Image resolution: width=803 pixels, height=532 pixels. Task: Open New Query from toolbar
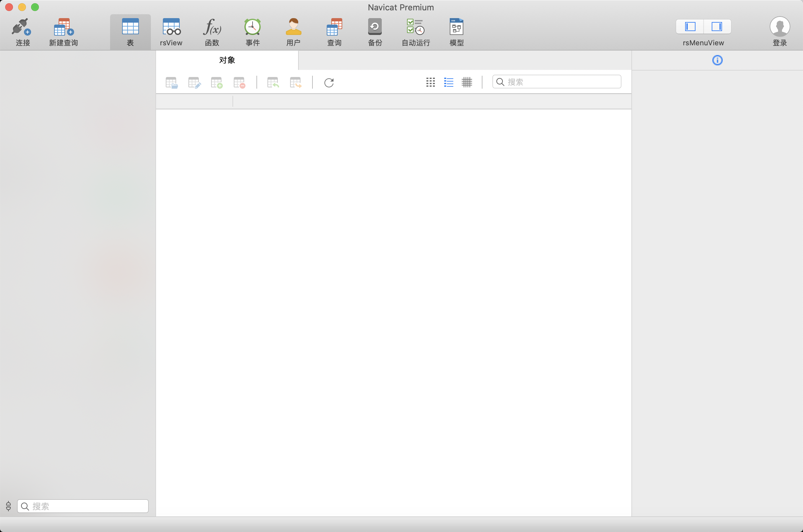pyautogui.click(x=63, y=27)
